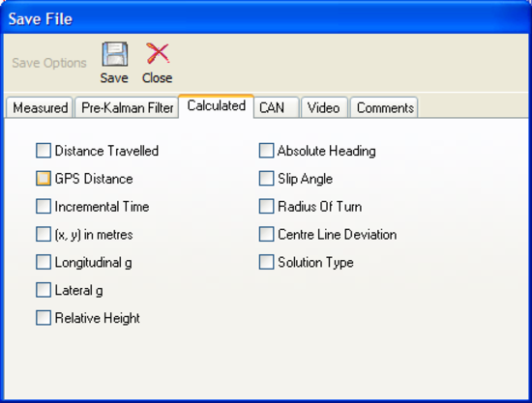Image resolution: width=532 pixels, height=403 pixels.
Task: Enable Distance Travelled checkbox
Action: [x=44, y=151]
